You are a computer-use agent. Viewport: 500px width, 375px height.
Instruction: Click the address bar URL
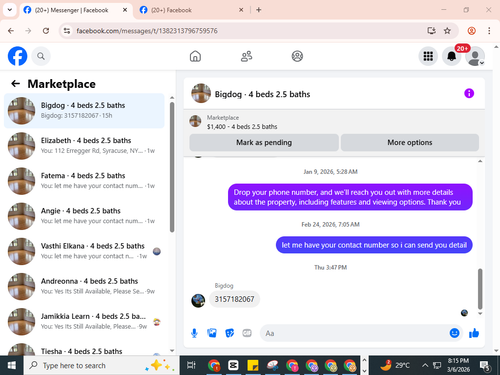click(147, 31)
